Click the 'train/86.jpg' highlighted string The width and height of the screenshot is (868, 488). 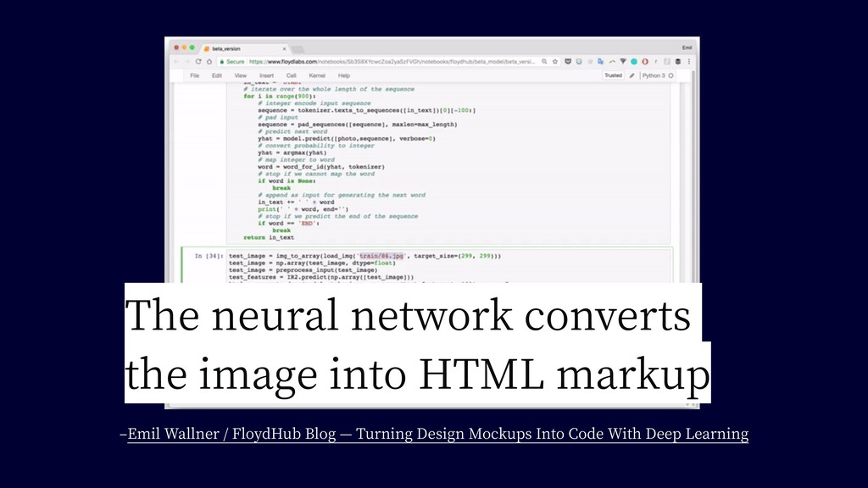coord(381,256)
